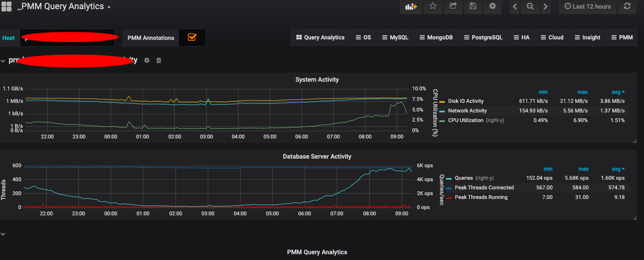The image size is (644, 260).
Task: Sort Database Server legend by max column
Action: 583,169
